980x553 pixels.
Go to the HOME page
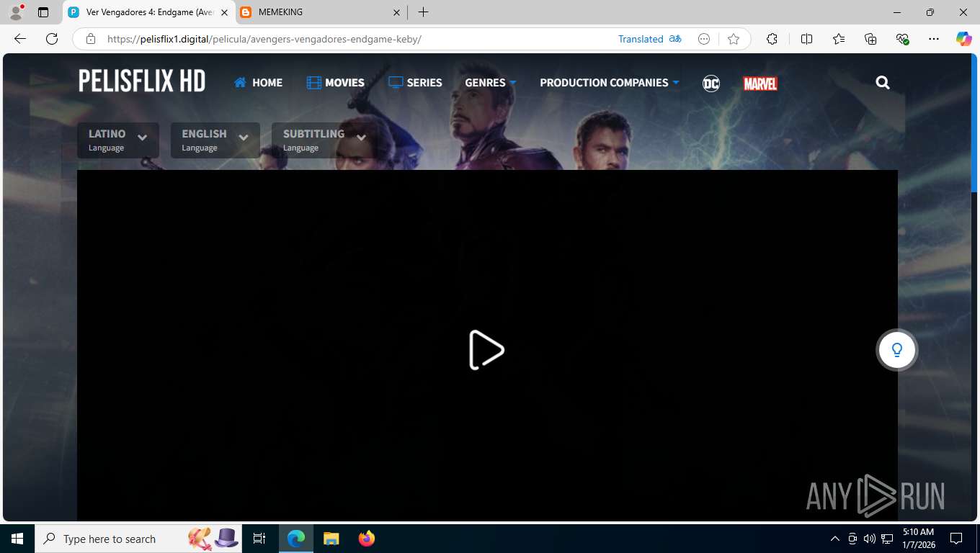258,83
